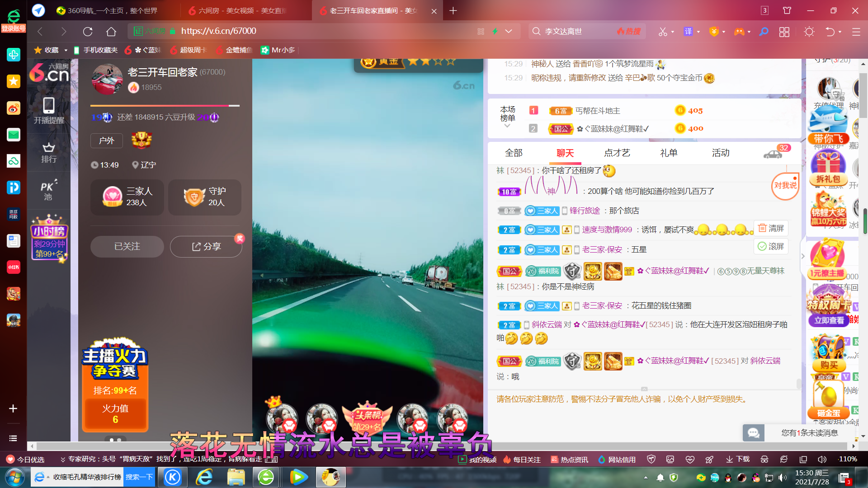Open the translate tool icon
868x488 pixels.
688,32
